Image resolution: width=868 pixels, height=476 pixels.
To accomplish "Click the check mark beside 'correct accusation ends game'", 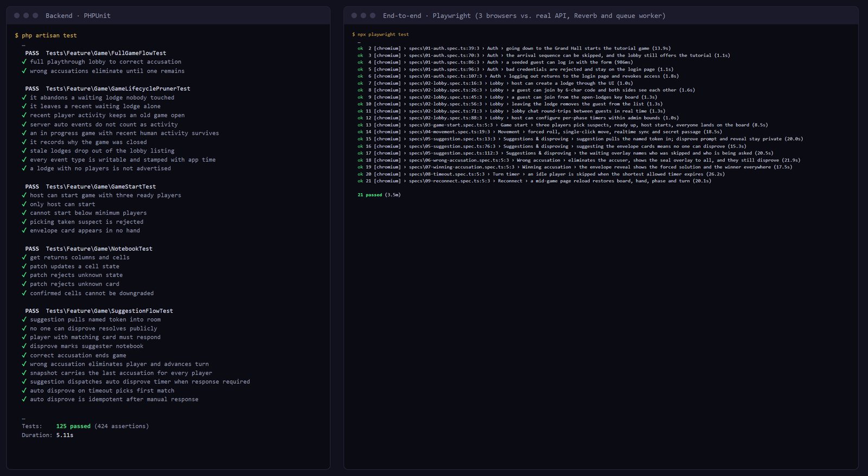I will [x=24, y=356].
